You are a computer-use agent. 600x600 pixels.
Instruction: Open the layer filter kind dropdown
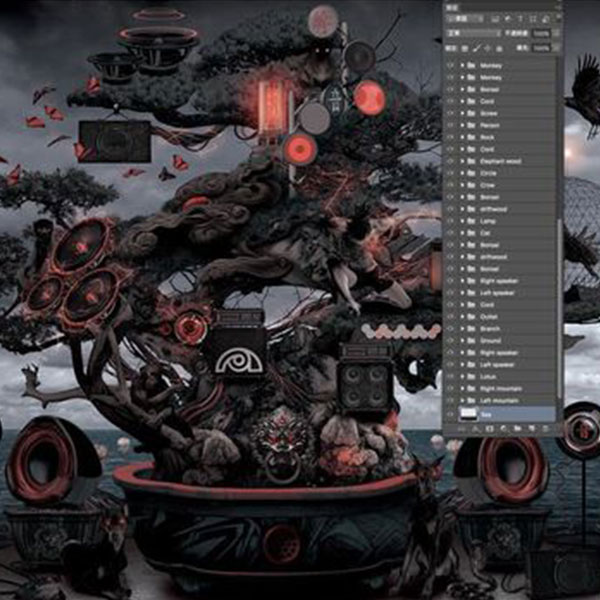(465, 19)
